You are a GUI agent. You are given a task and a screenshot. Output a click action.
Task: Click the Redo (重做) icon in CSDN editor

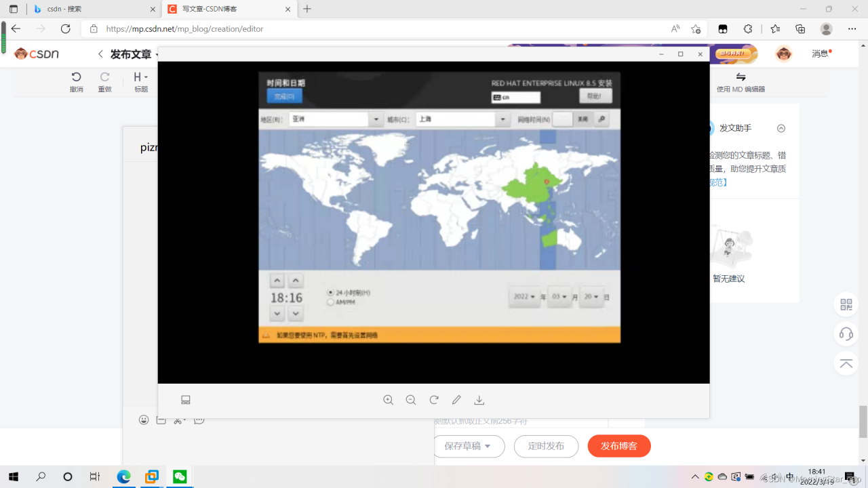pos(104,77)
